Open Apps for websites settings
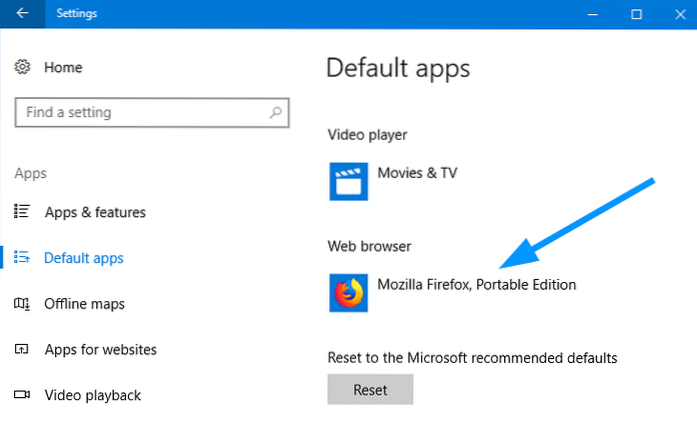The image size is (697, 422). (100, 350)
